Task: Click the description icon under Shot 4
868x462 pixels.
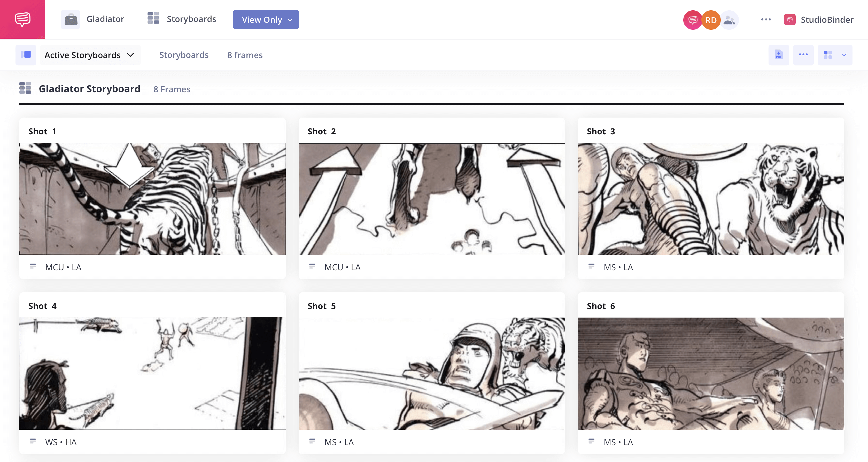Action: (x=33, y=441)
